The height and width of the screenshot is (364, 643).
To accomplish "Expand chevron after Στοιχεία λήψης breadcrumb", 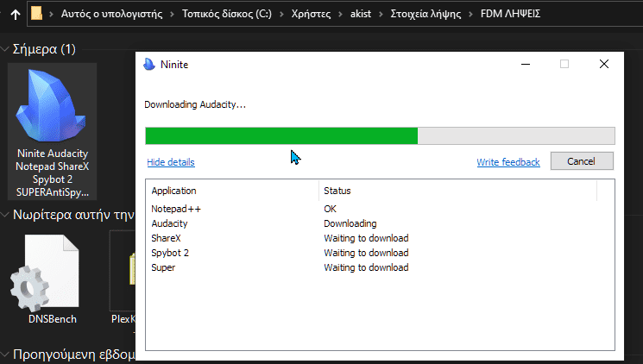I will (470, 15).
